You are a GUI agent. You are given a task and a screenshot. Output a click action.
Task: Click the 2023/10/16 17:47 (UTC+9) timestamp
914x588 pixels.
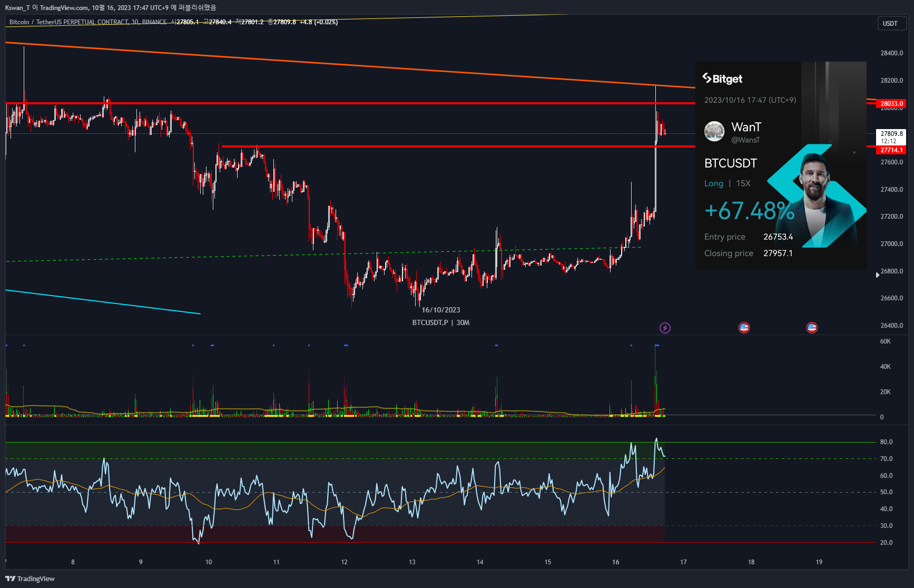coord(750,100)
